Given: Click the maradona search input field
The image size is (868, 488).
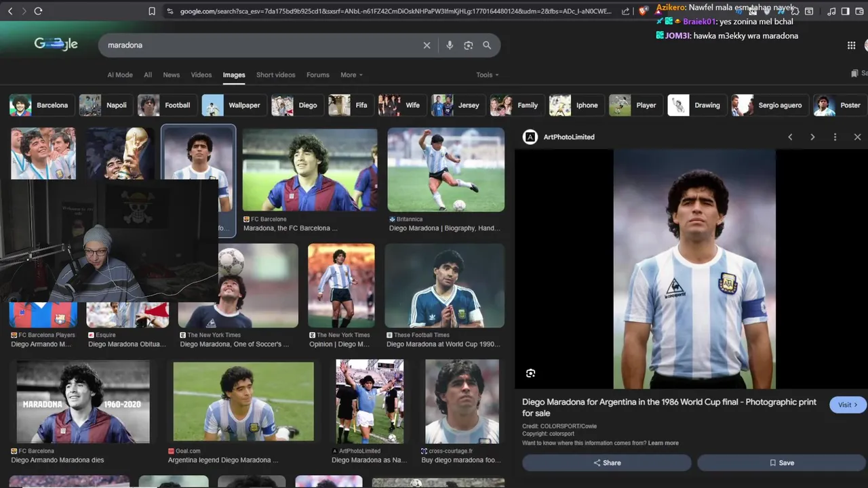Looking at the screenshot, I should 261,45.
